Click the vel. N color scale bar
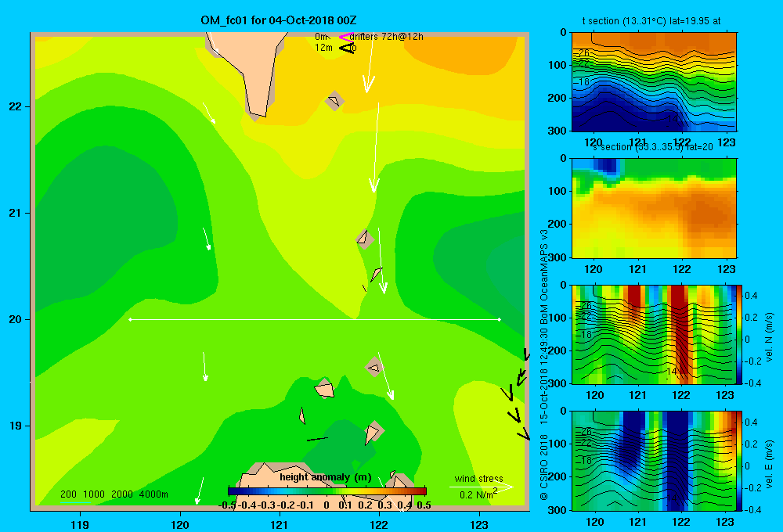 739,334
